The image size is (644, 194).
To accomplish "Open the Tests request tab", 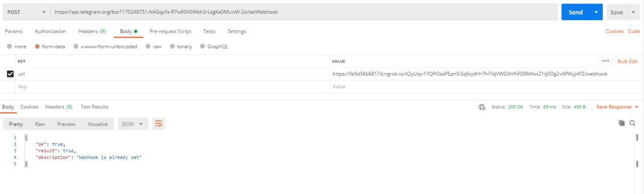I will click(x=209, y=31).
